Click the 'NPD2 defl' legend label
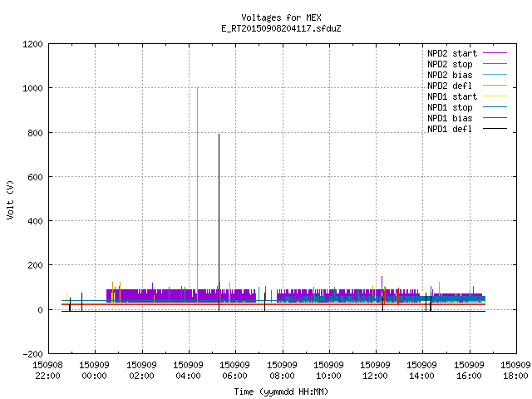Screen dimensions: 532x399 [450, 86]
